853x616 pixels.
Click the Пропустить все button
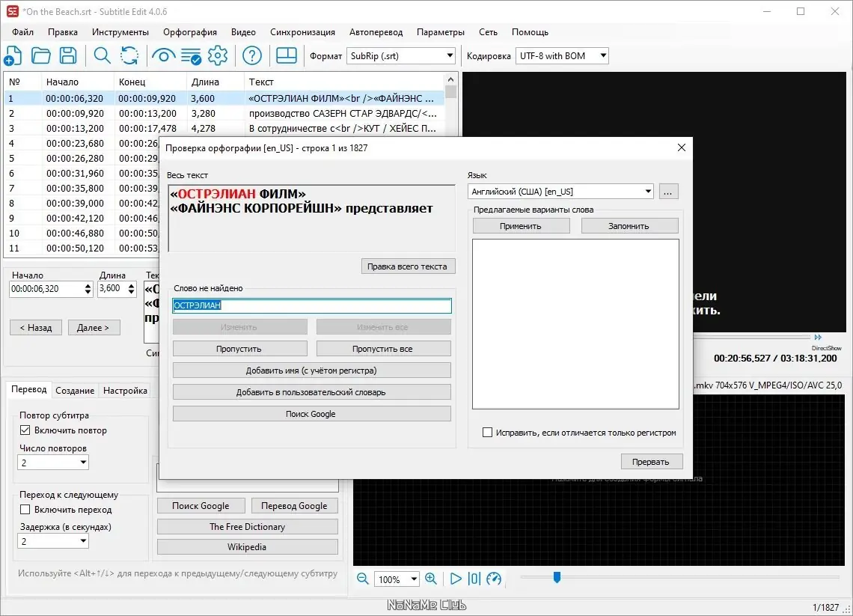tap(384, 349)
